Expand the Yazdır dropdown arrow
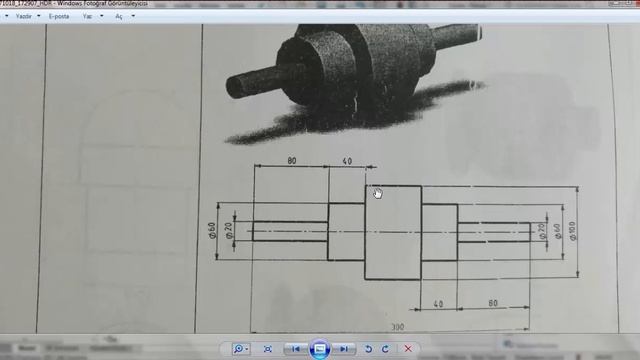 point(39,16)
